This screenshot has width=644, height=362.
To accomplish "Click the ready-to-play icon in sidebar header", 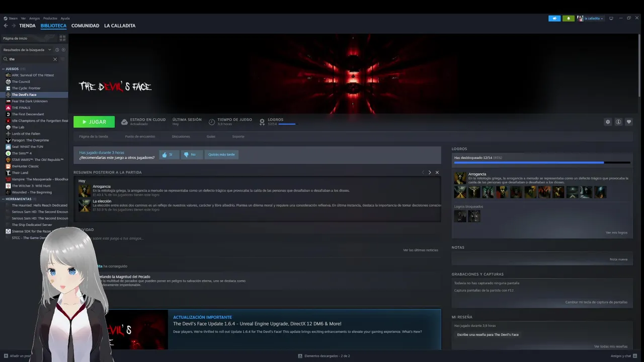I will (x=63, y=50).
